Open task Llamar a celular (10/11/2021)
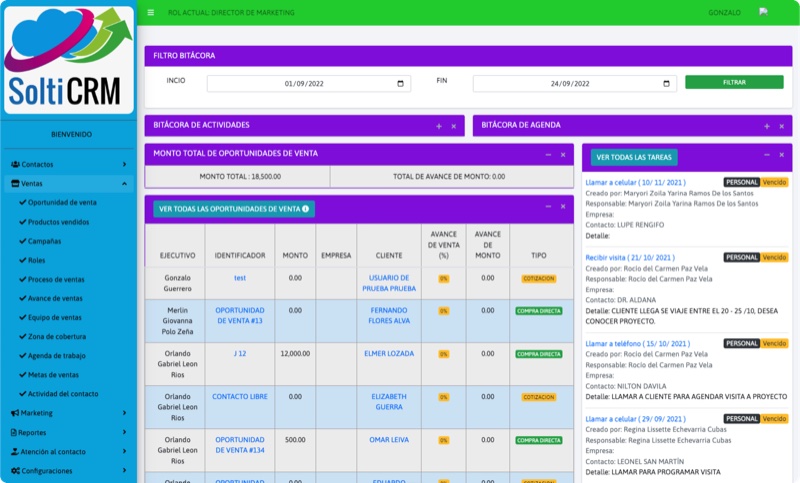Viewport: 800px width, 483px height. pyautogui.click(x=636, y=182)
